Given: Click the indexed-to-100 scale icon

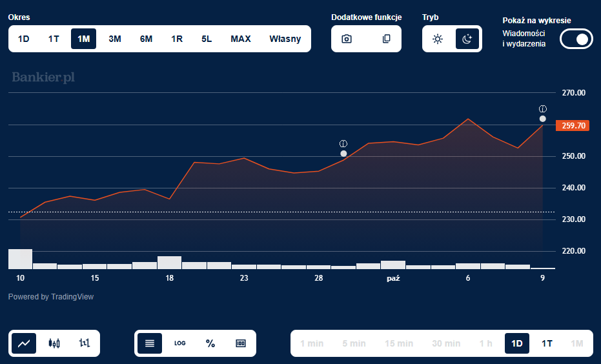Looking at the screenshot, I should pyautogui.click(x=240, y=343).
